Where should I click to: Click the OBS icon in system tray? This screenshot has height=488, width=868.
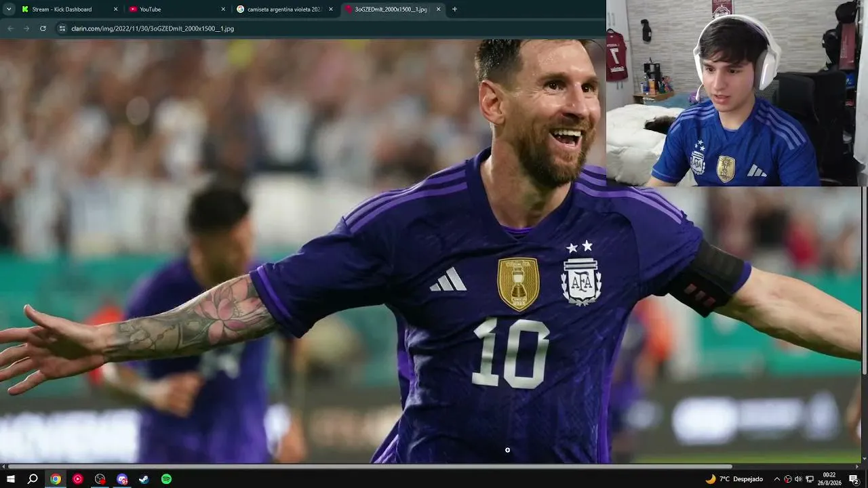tap(788, 479)
